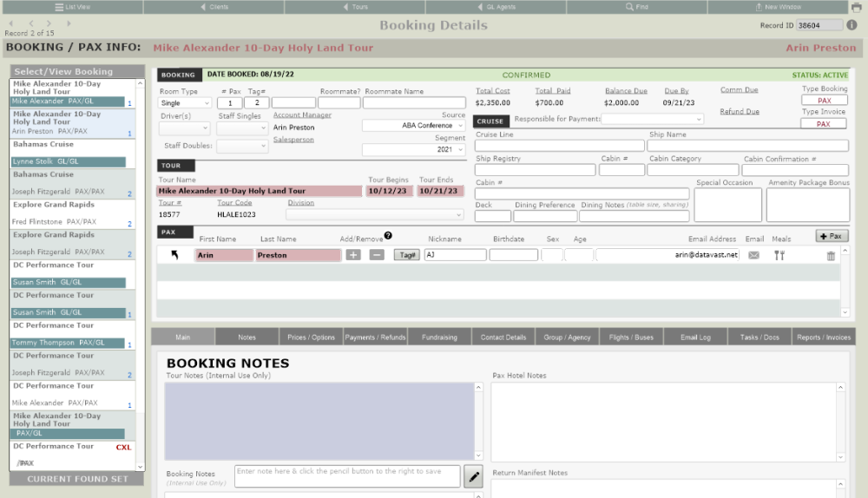Click the Tour # link
The height and width of the screenshot is (498, 868).
170,203
